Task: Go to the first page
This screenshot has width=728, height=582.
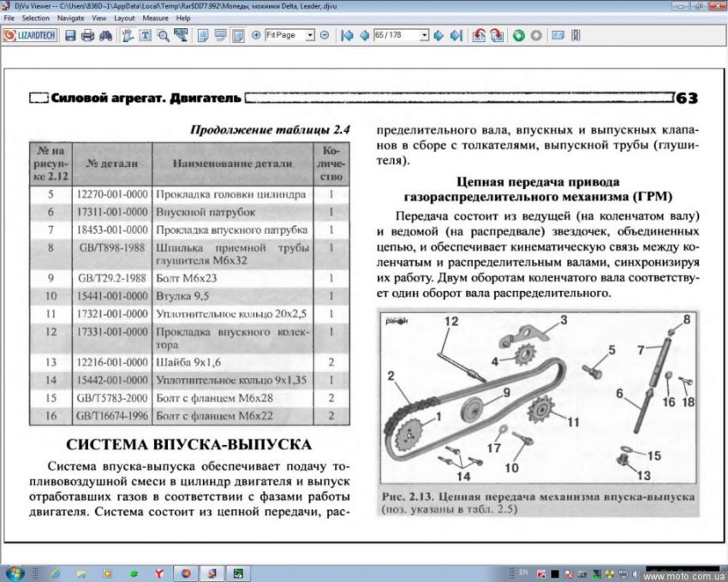Action: (347, 35)
